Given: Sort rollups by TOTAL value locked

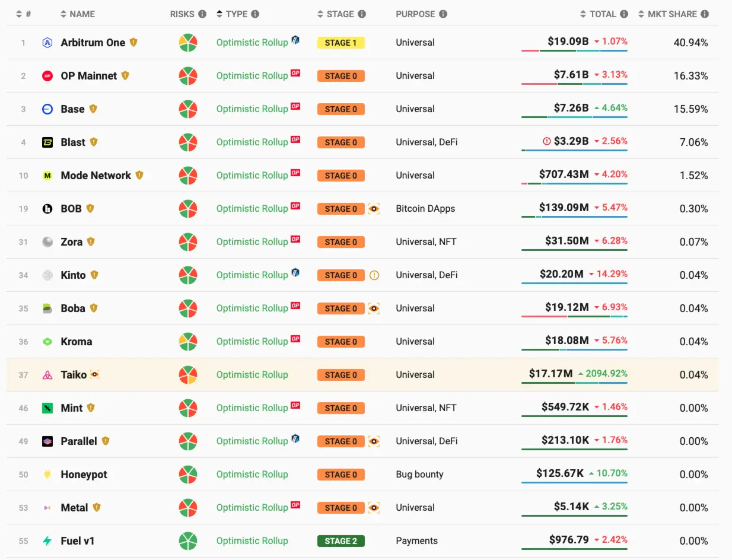Looking at the screenshot, I should point(604,14).
